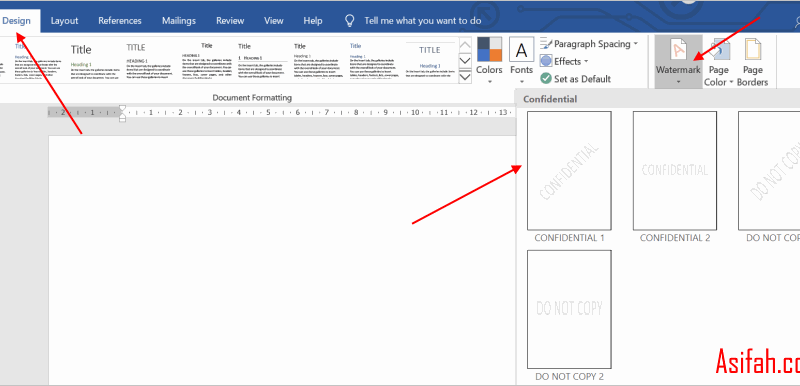The width and height of the screenshot is (800, 386).
Task: Click the Confidential section header
Action: pyautogui.click(x=550, y=99)
